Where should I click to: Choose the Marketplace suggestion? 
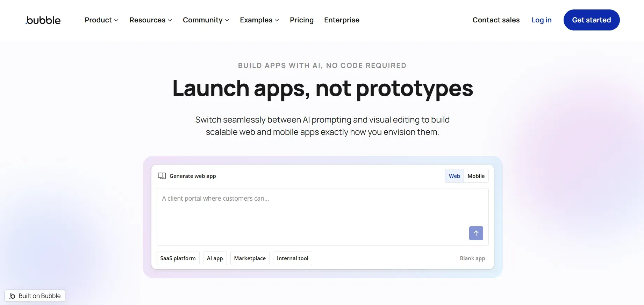(x=250, y=258)
